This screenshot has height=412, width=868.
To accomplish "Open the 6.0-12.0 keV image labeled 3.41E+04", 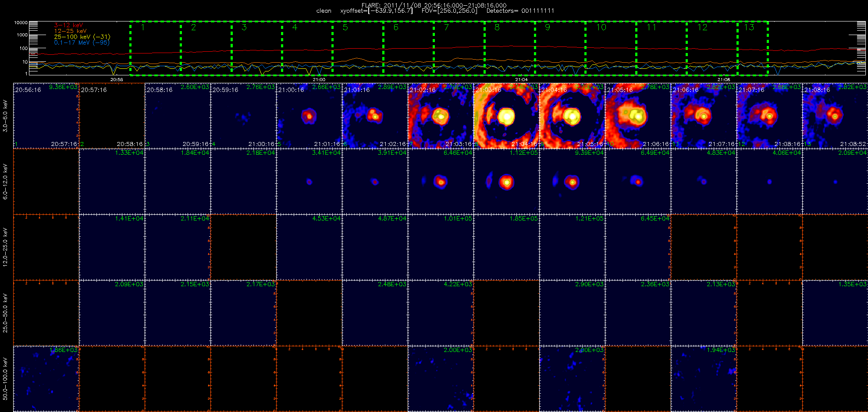I will [309, 181].
